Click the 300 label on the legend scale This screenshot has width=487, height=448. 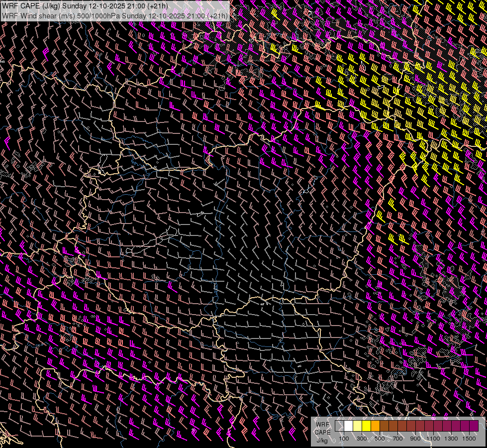[x=362, y=439]
